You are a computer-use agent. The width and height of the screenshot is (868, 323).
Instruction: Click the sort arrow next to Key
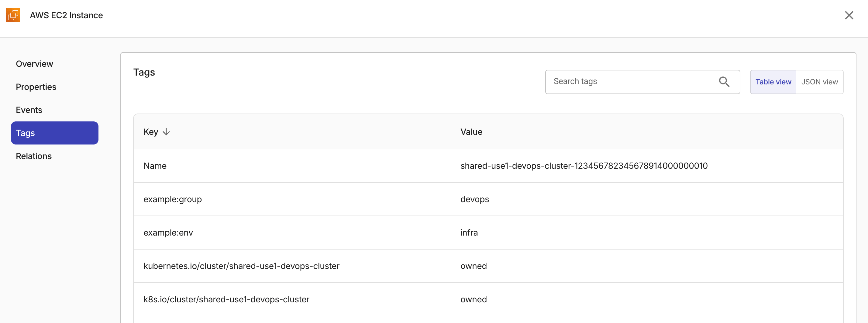[167, 132]
